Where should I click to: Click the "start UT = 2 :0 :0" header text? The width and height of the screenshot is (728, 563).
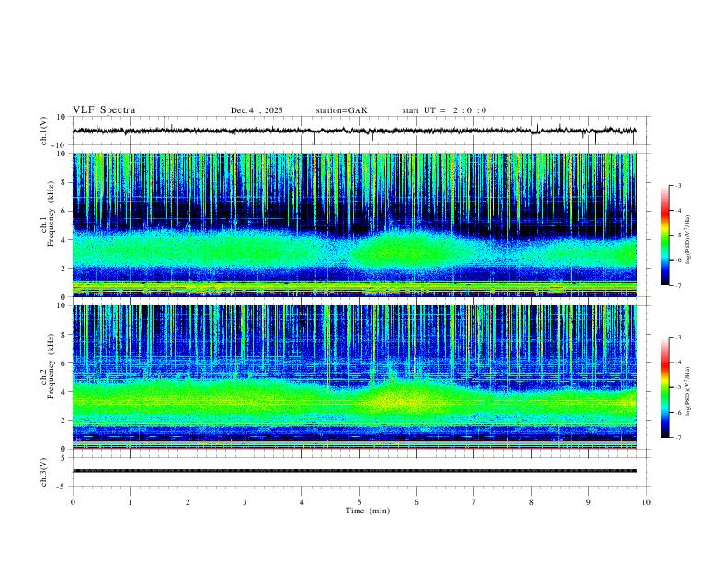(444, 110)
